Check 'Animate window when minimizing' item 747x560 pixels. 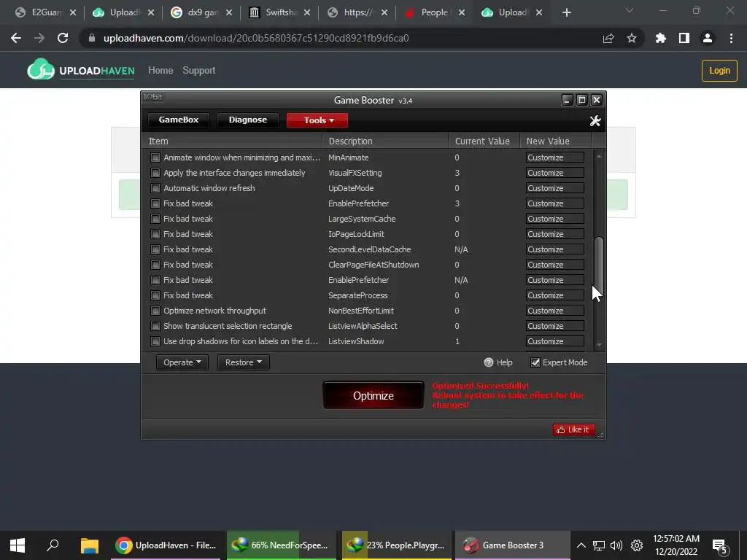[x=155, y=157]
